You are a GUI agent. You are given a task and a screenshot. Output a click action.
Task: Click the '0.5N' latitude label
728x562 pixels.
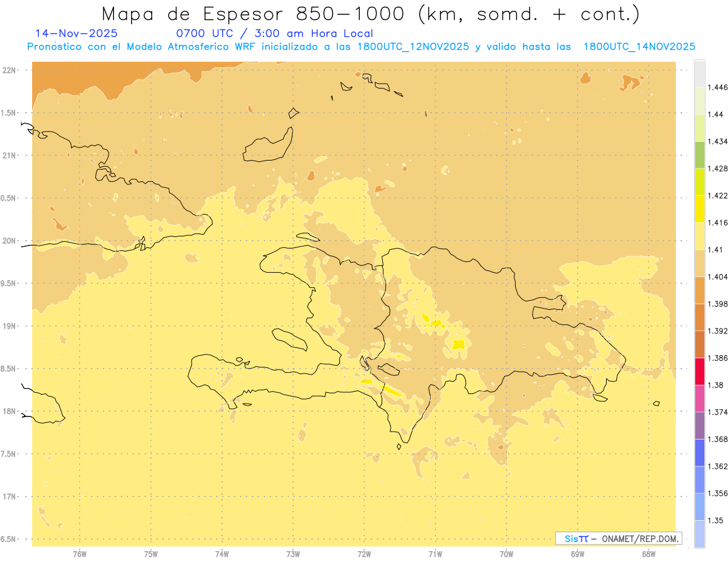click(8, 198)
